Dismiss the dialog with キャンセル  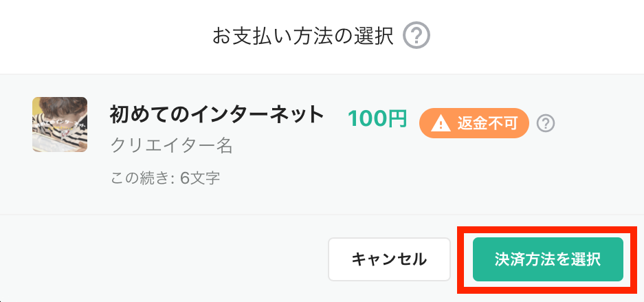click(389, 259)
